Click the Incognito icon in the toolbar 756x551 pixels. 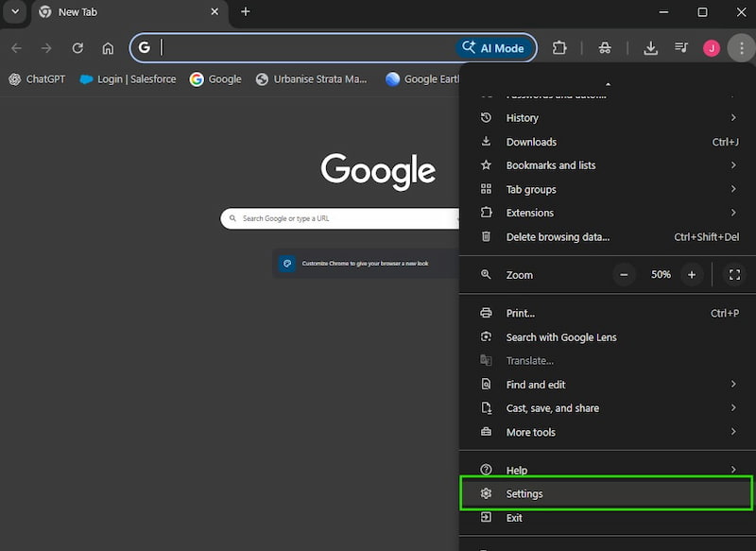(604, 47)
